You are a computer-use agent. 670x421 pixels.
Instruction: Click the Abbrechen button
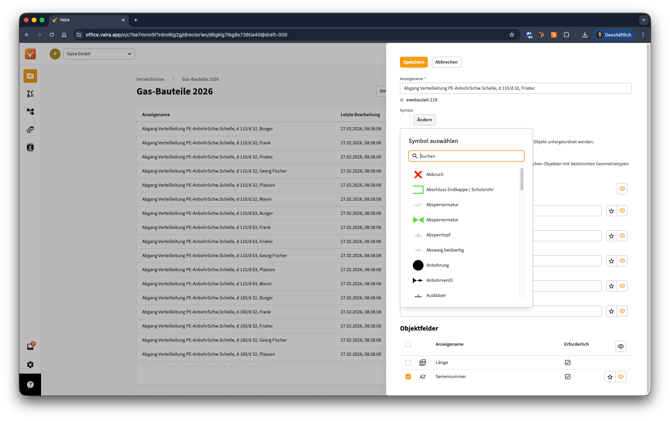(x=447, y=62)
